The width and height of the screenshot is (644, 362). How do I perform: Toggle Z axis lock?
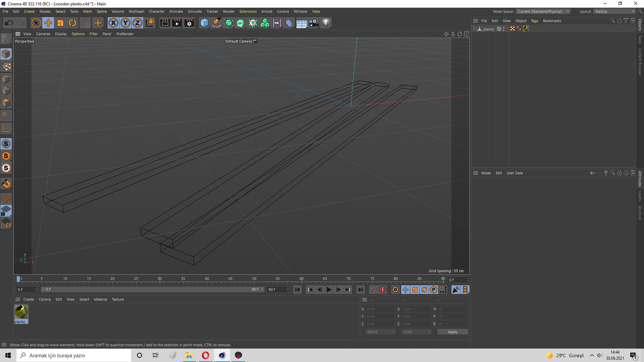tap(137, 23)
